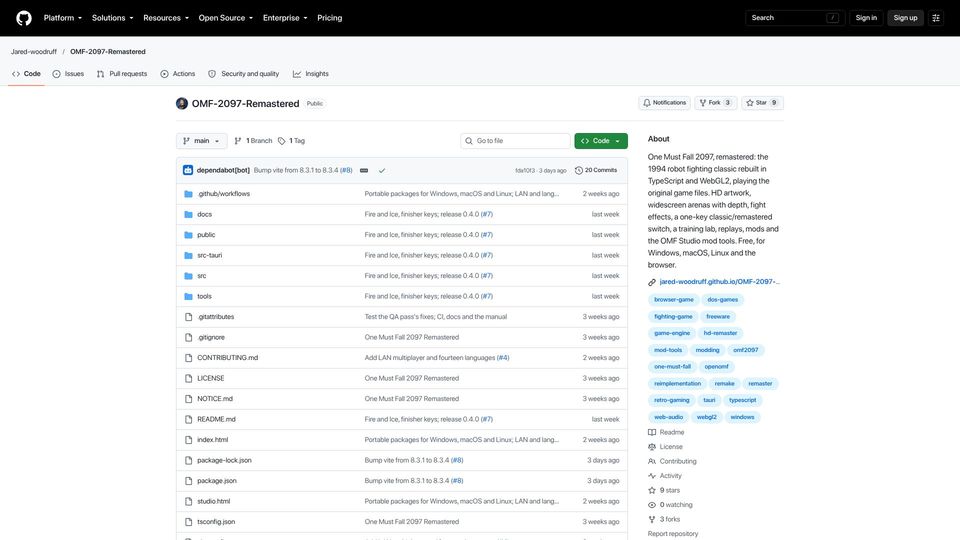Image resolution: width=960 pixels, height=540 pixels.
Task: Open the Activity pulse link
Action: click(x=665, y=476)
